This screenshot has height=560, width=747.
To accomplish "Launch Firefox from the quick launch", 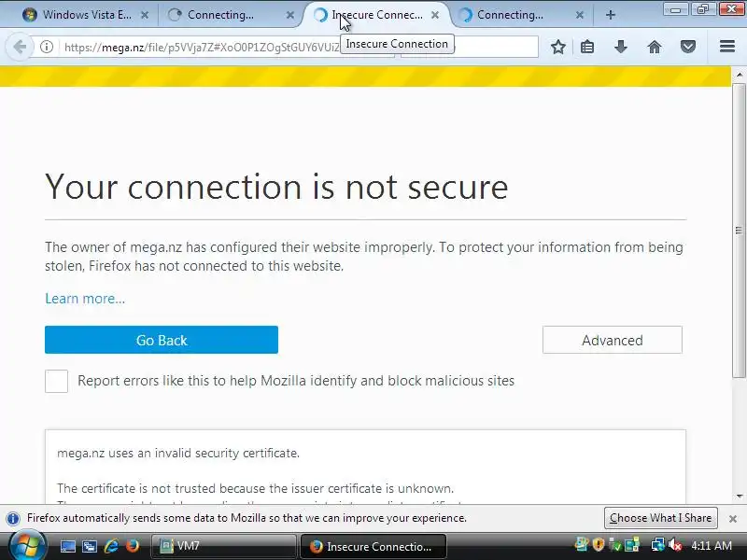I will point(133,546).
